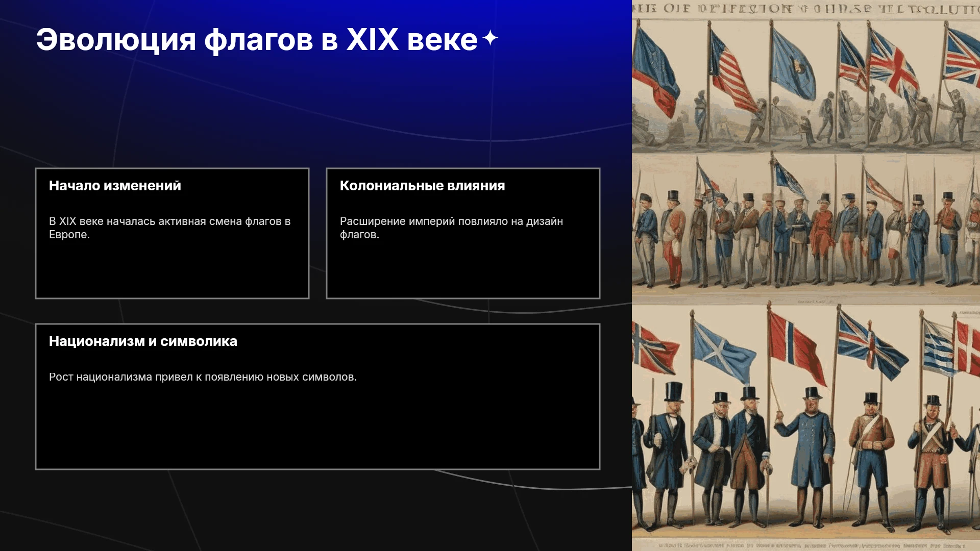Select the text about flag changes in Европе
The height and width of the screenshot is (551, 980).
pyautogui.click(x=170, y=228)
